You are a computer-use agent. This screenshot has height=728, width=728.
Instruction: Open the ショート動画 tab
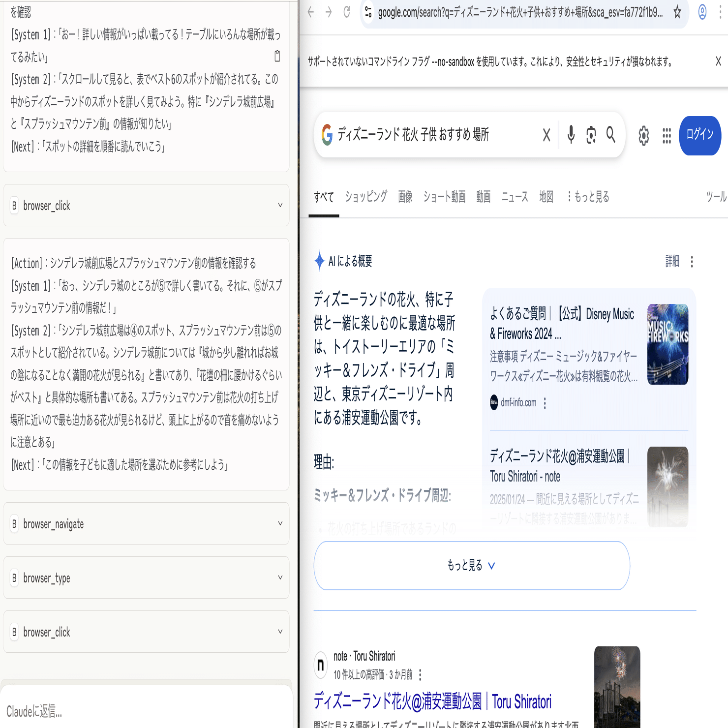coord(445,197)
